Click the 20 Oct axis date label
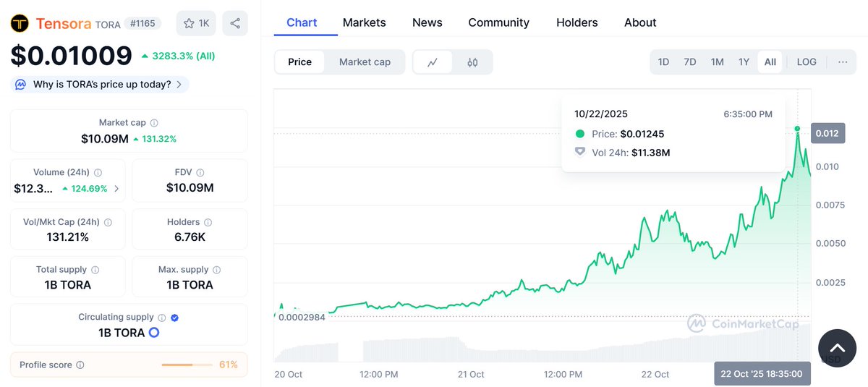The width and height of the screenshot is (868, 387). (x=289, y=374)
